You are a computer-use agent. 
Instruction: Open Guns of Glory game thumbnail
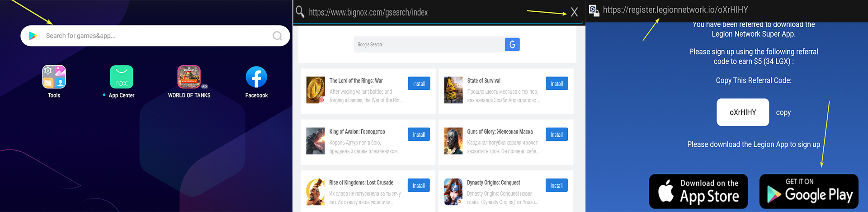(453, 141)
